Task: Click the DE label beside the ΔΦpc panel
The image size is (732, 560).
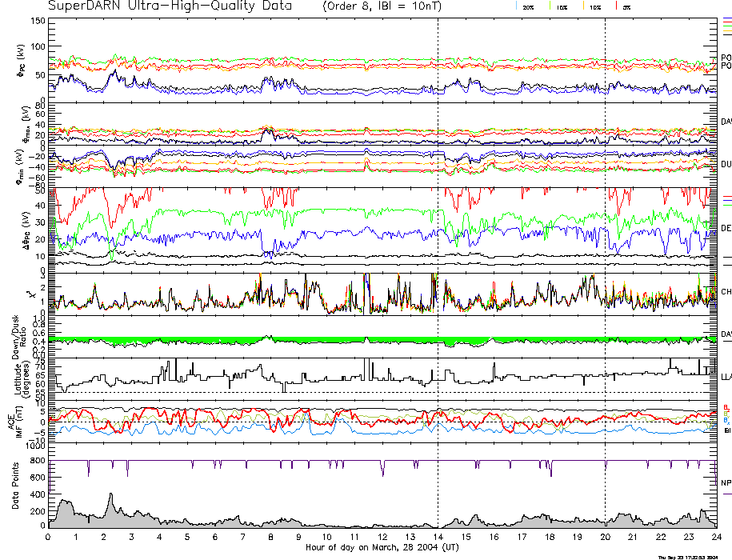Action: coord(726,228)
